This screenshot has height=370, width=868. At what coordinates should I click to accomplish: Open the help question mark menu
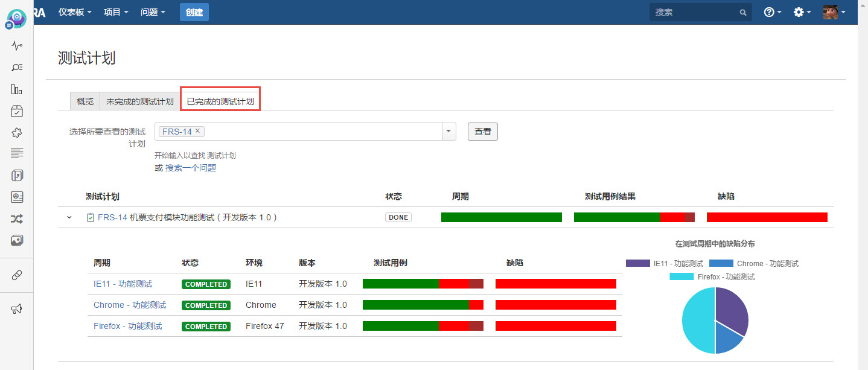pos(773,12)
